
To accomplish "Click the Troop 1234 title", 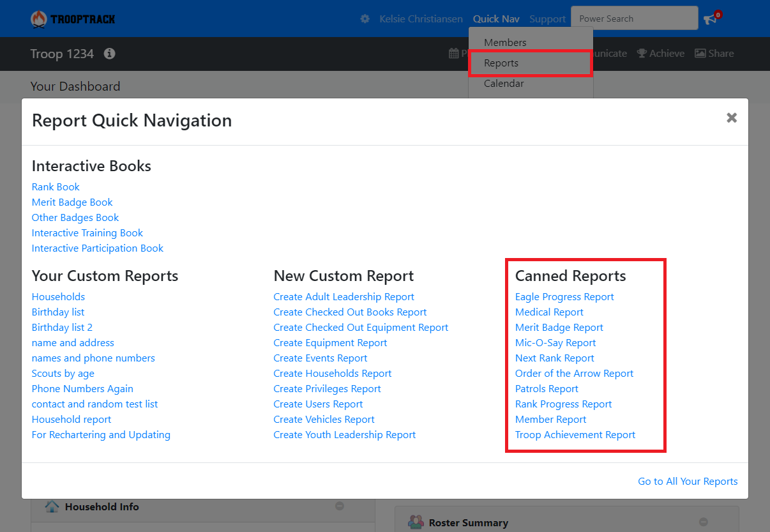I will pos(62,54).
